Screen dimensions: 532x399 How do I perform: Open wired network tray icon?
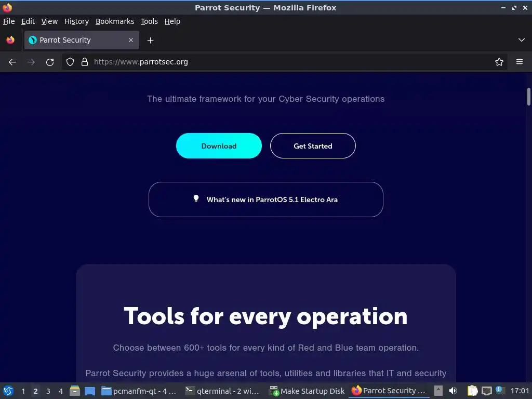(x=486, y=391)
